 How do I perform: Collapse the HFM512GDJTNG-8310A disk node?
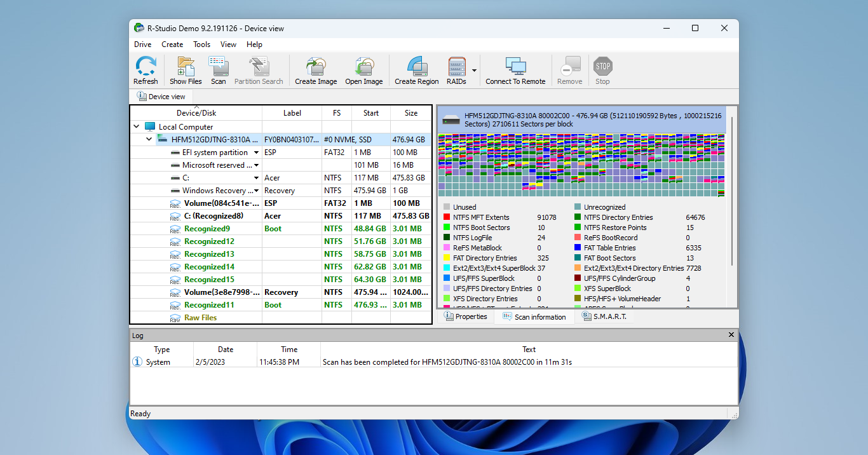pos(149,140)
